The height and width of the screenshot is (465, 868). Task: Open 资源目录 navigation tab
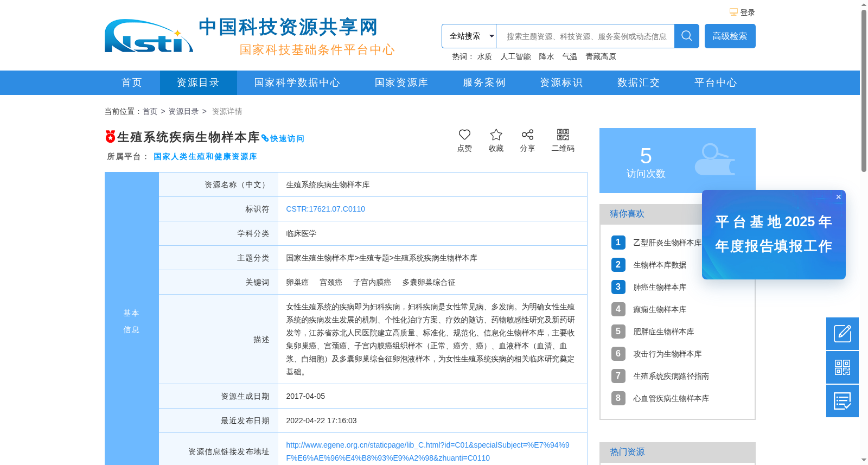click(x=198, y=82)
